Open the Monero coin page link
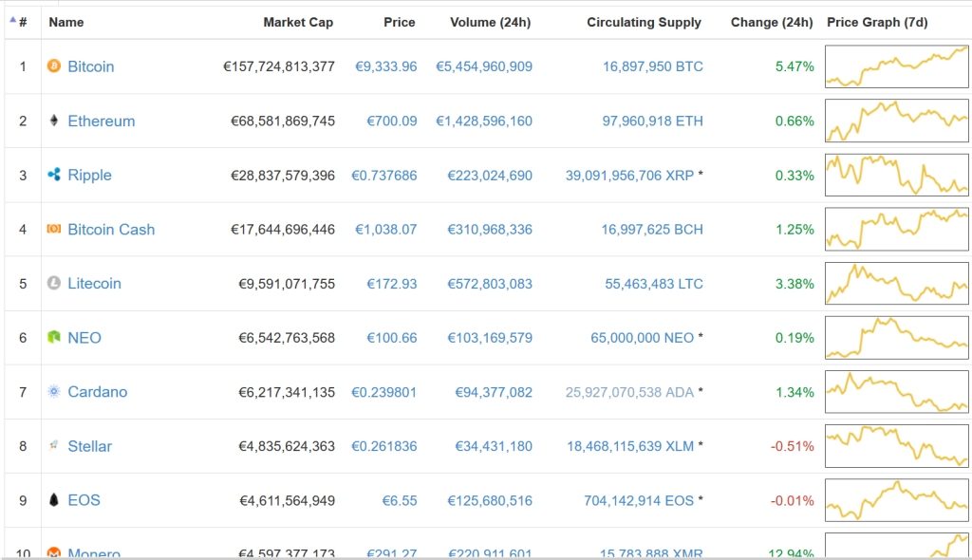The width and height of the screenshot is (972, 560). coord(94,552)
